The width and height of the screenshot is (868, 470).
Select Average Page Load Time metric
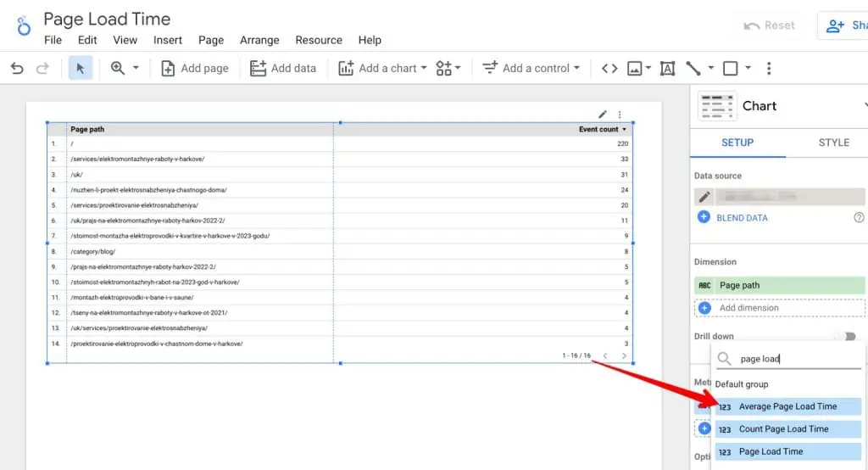point(788,406)
